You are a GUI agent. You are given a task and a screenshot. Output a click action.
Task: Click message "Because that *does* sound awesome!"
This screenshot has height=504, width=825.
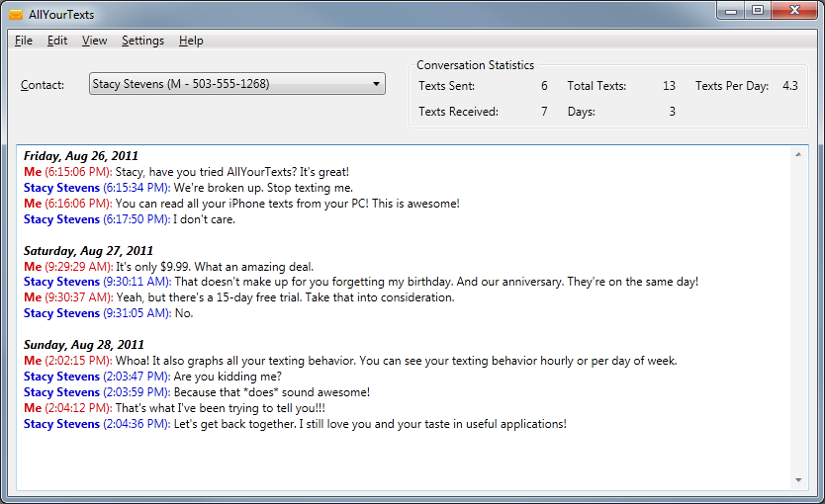[272, 392]
